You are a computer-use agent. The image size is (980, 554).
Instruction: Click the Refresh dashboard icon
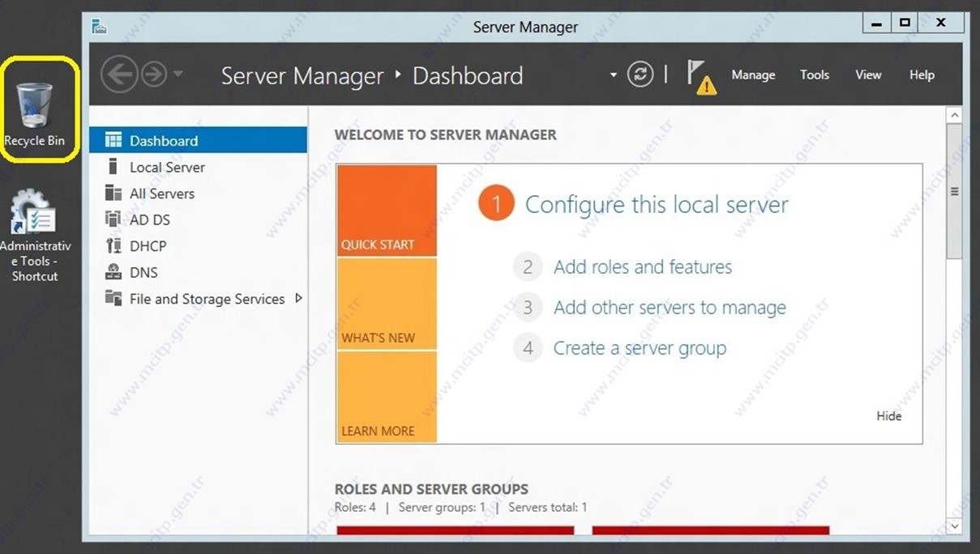[640, 75]
